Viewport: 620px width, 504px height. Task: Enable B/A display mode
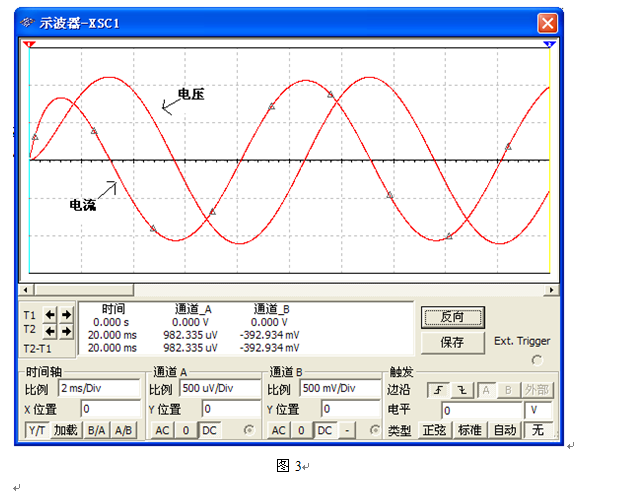[97, 430]
